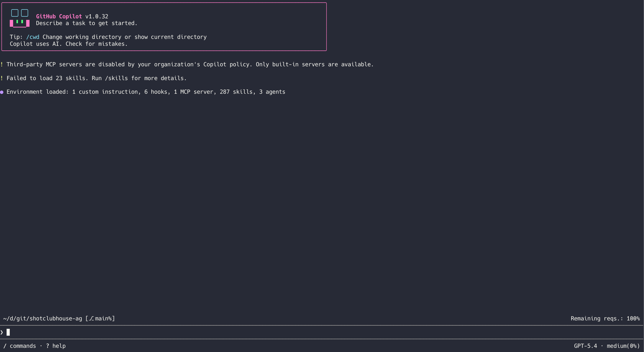Click the yellow warning icon before MCP servers notice
Viewport: 644px width, 352px height.
tap(2, 64)
